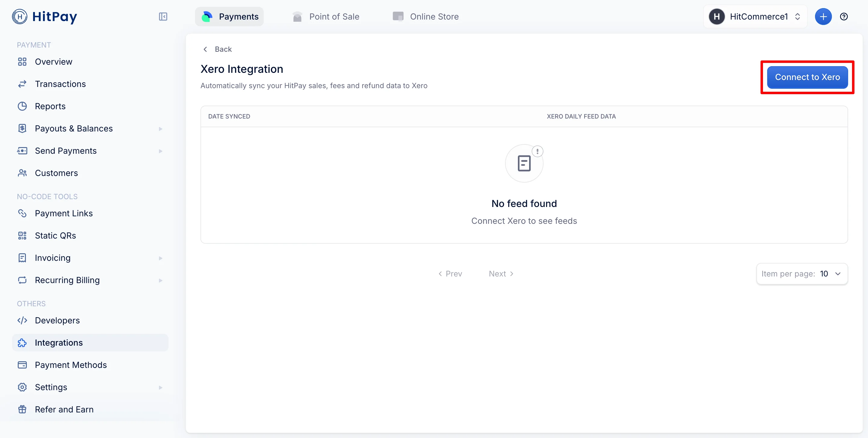Click the Reports pie chart icon
Screen dimensions: 868x438
pyautogui.click(x=22, y=106)
